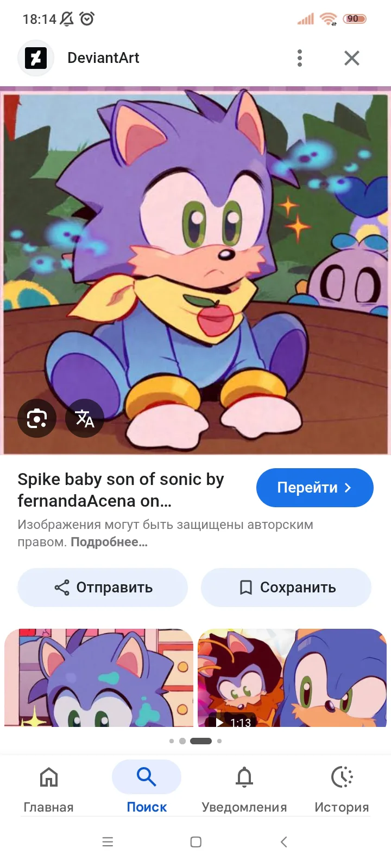The height and width of the screenshot is (868, 391).
Task: Launch Google Lens search on image
Action: coord(37,418)
